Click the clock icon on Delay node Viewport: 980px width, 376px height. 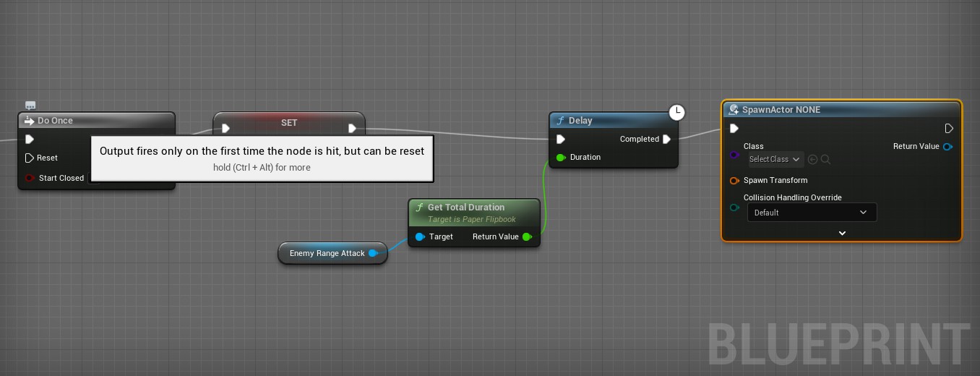(676, 112)
